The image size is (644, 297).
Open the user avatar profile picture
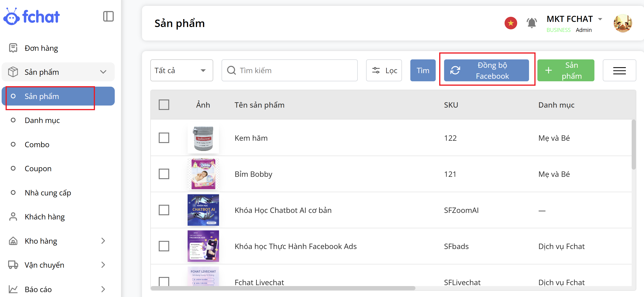click(623, 23)
